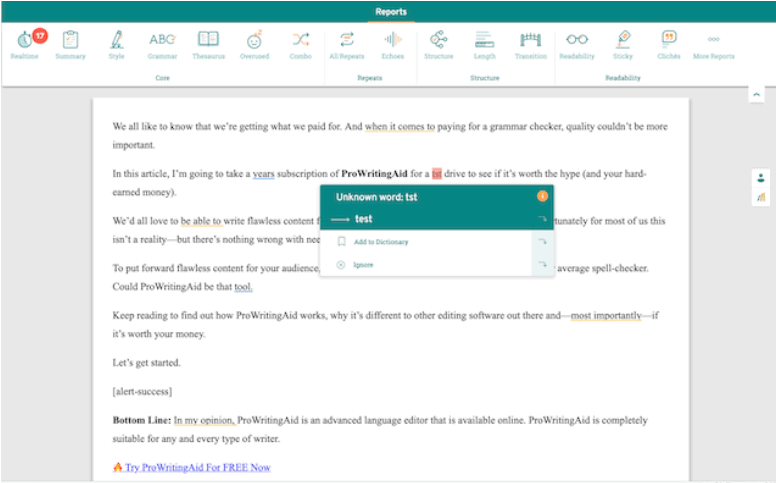Click the '[alert-success]' line
The image size is (776, 483).
pos(142,391)
